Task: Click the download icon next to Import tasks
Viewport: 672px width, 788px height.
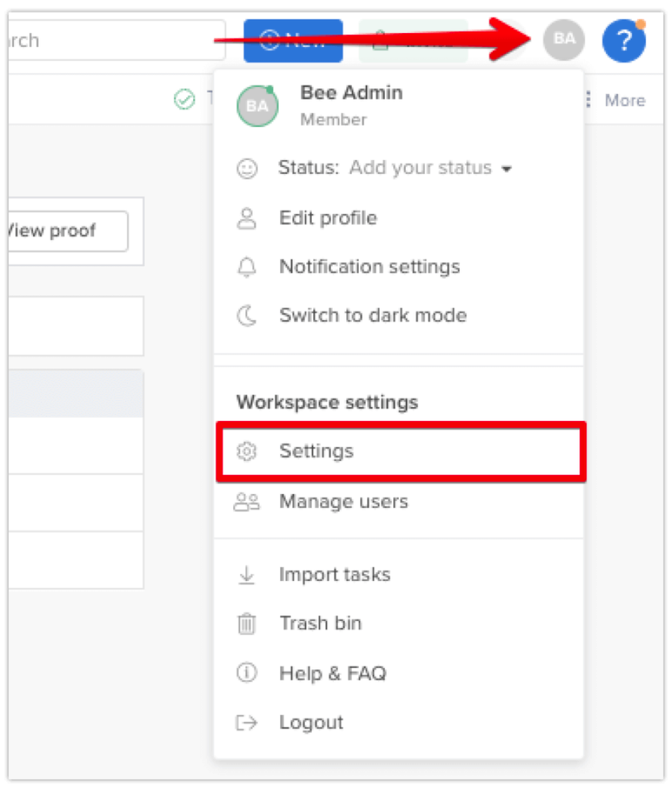Action: [246, 574]
